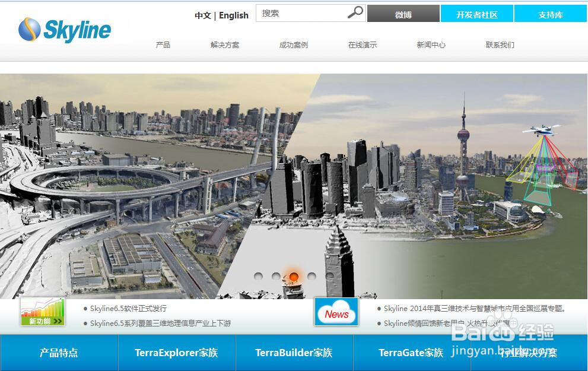This screenshot has width=588, height=371.
Task: Click the city banner image
Action: coord(294,186)
